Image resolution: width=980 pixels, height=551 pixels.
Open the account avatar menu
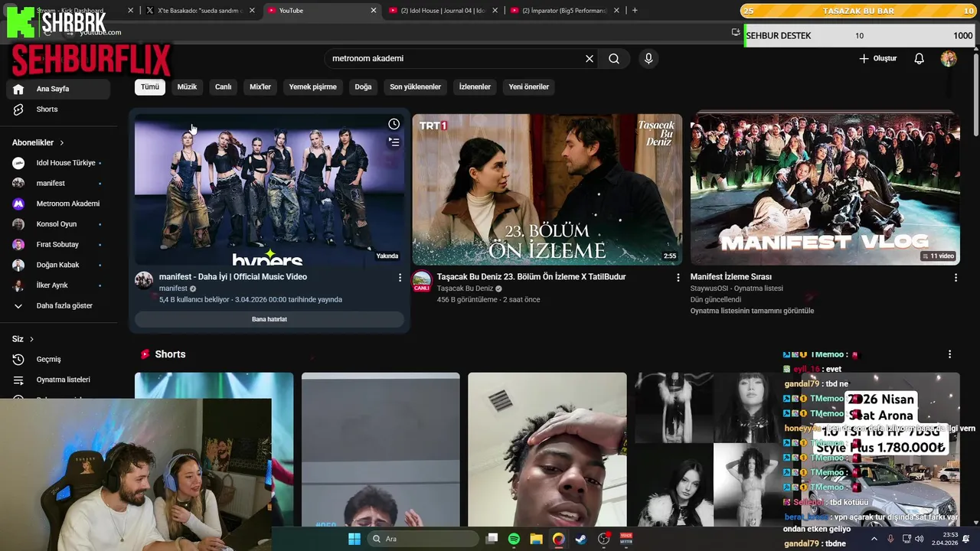pyautogui.click(x=949, y=58)
